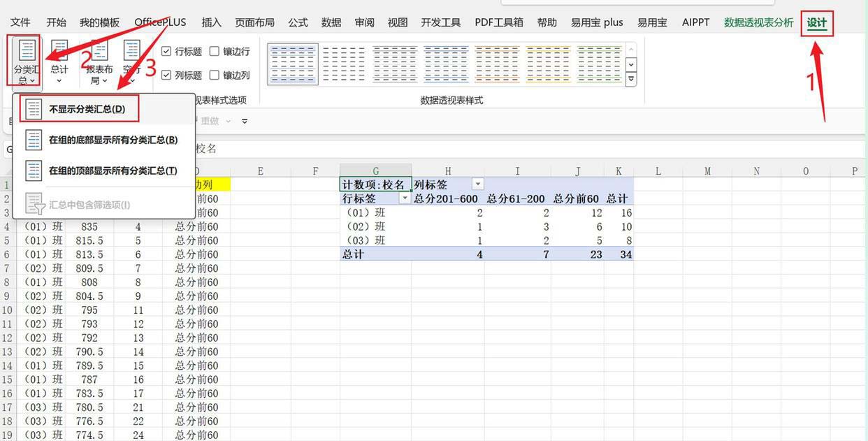Click pivot header 总分61-200
This screenshot has width=868, height=441.
coord(517,198)
